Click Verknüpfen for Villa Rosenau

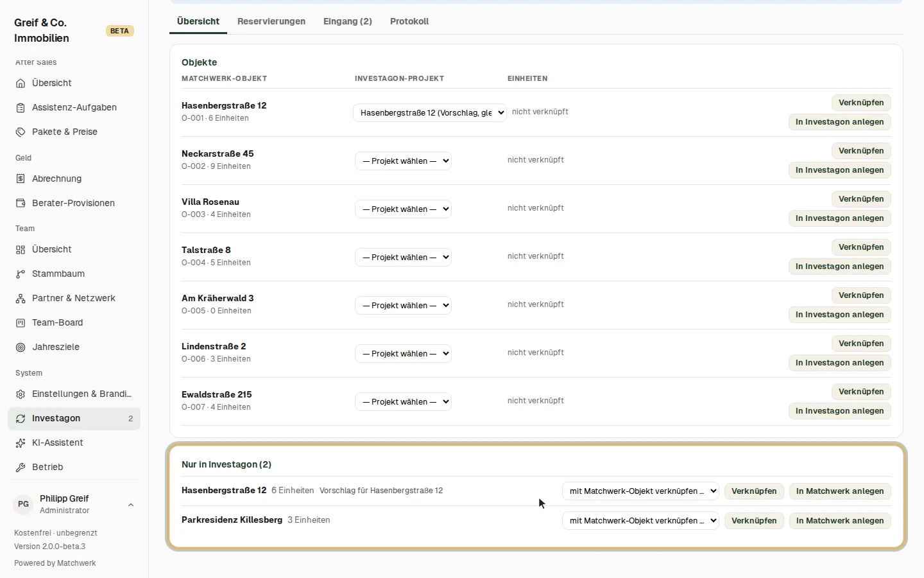(861, 199)
